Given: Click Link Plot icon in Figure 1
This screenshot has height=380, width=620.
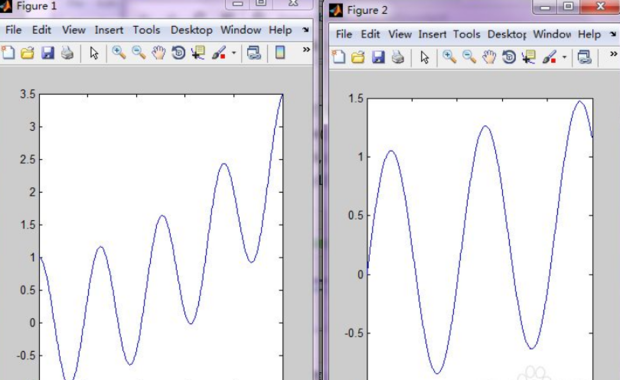Looking at the screenshot, I should [x=253, y=53].
